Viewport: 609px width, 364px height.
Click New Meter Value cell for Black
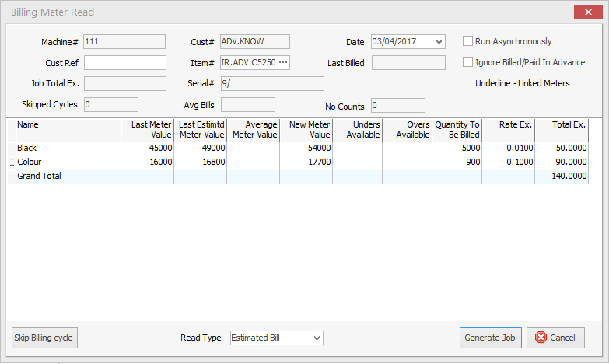[x=306, y=149]
